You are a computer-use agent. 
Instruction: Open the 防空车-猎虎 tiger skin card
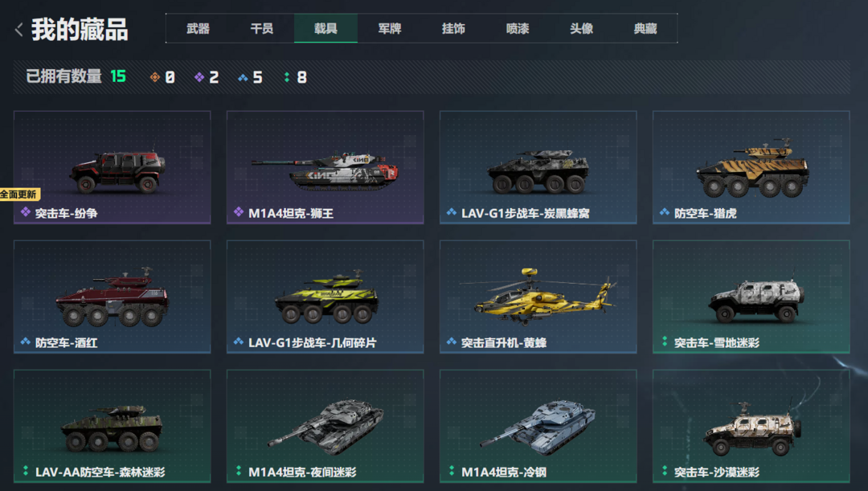[751, 167]
